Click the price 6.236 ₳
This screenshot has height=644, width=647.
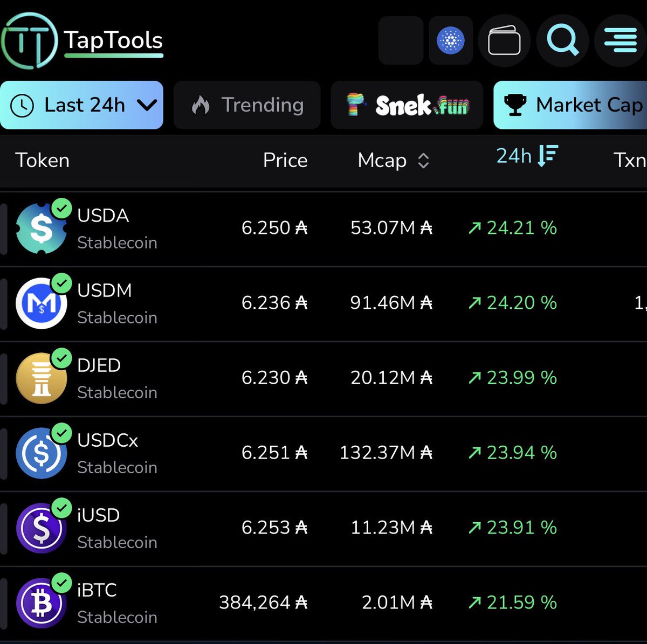274,303
